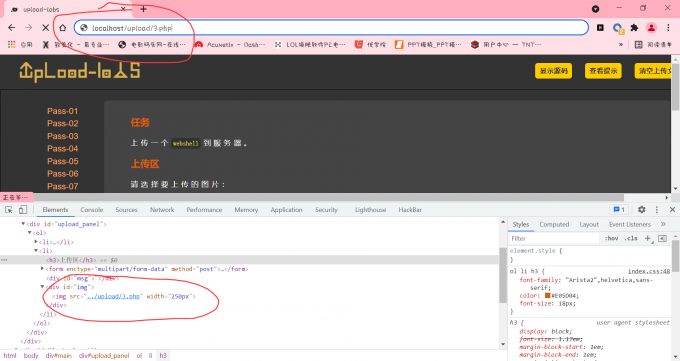The width and height of the screenshot is (680, 361).
Task: Show more styles pane tabs
Action: (663, 224)
